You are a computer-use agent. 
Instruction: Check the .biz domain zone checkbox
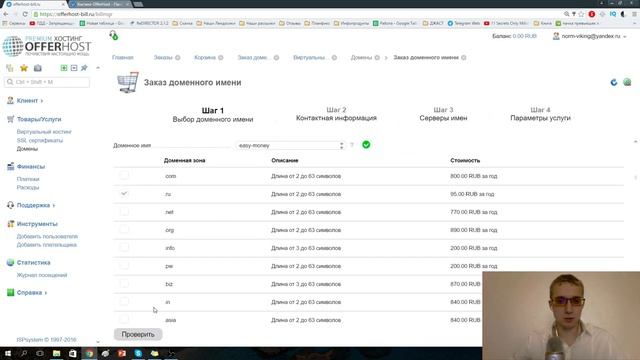pyautogui.click(x=124, y=283)
